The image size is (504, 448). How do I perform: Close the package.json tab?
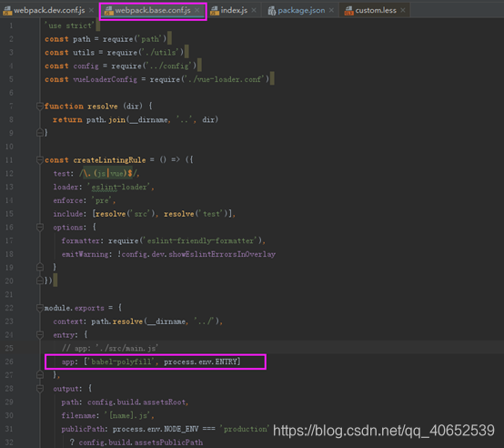click(x=331, y=10)
